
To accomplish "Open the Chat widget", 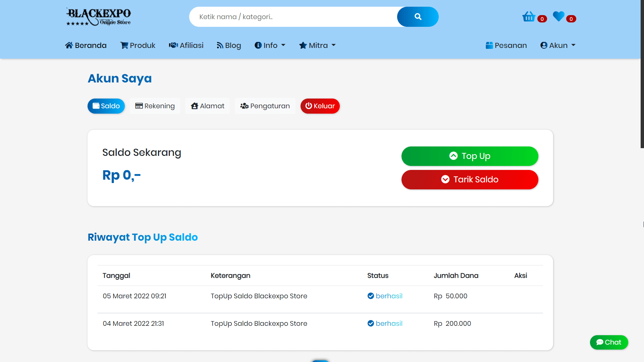I will 609,342.
